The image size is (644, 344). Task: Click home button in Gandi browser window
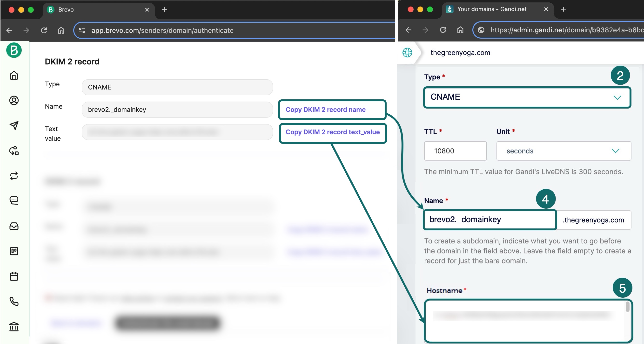pyautogui.click(x=460, y=30)
